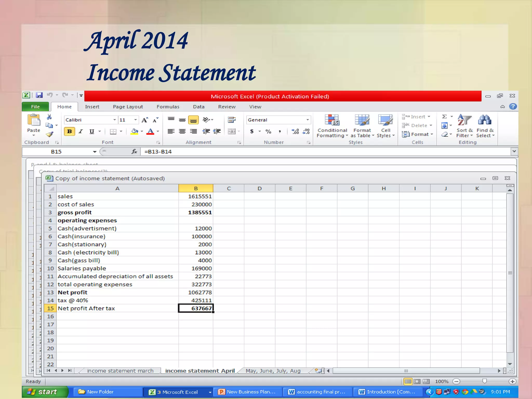Open Cell Styles dropdown
The width and height of the screenshot is (532, 399).
(385, 126)
